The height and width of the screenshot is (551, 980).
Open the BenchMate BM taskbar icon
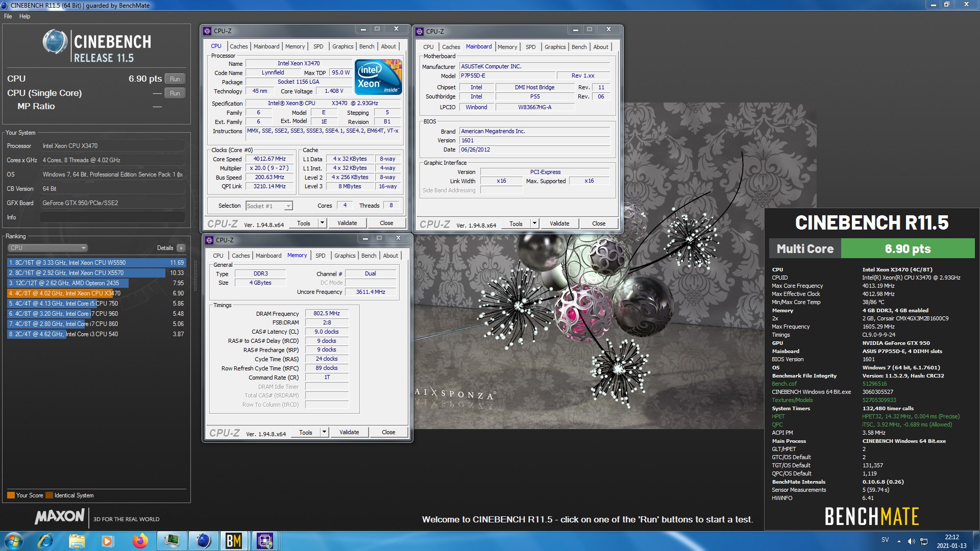[234, 541]
